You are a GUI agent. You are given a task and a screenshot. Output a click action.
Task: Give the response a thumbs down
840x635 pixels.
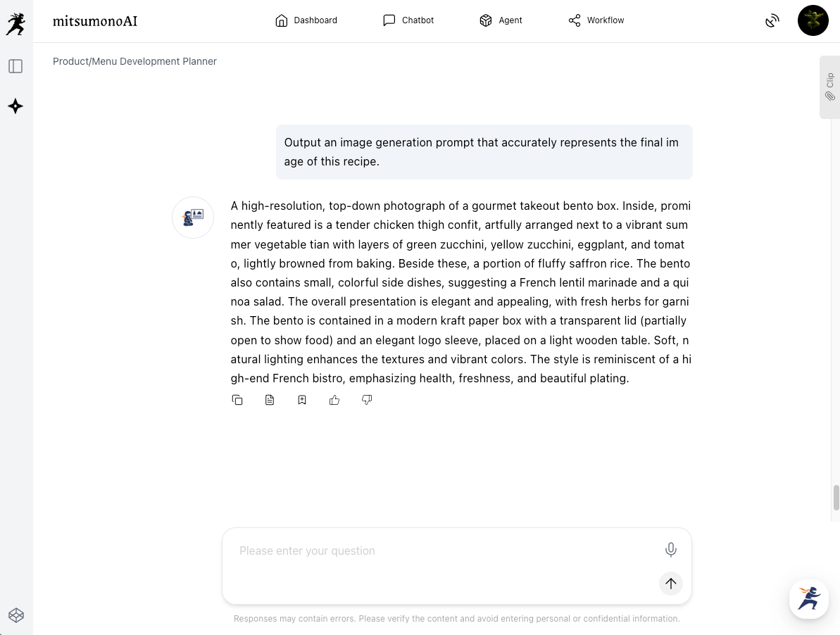coord(367,400)
